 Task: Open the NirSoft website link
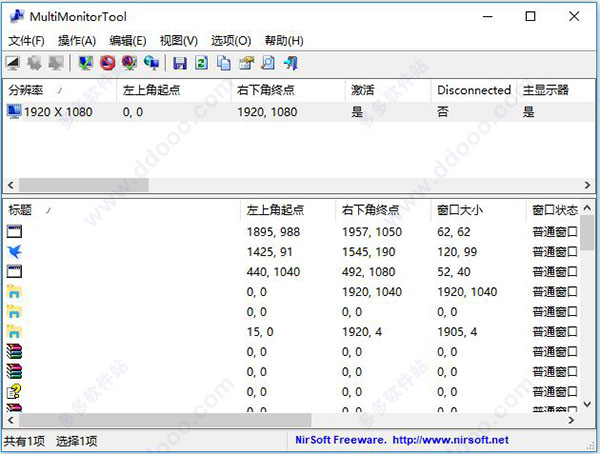click(x=450, y=440)
